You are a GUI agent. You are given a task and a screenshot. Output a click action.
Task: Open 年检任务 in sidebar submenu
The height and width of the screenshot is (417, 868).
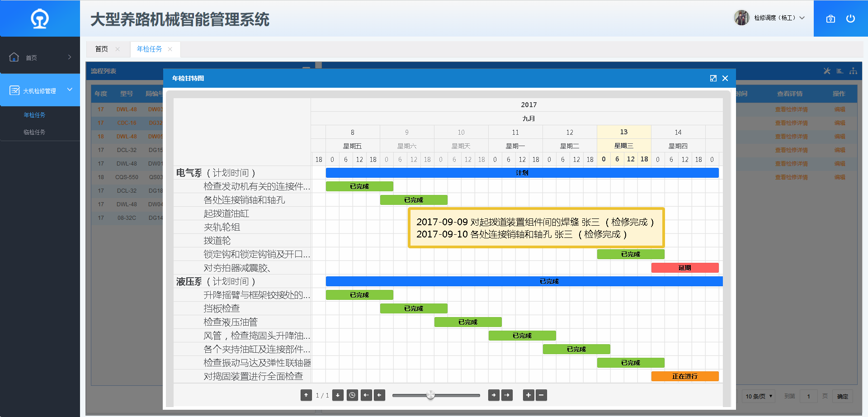34,115
